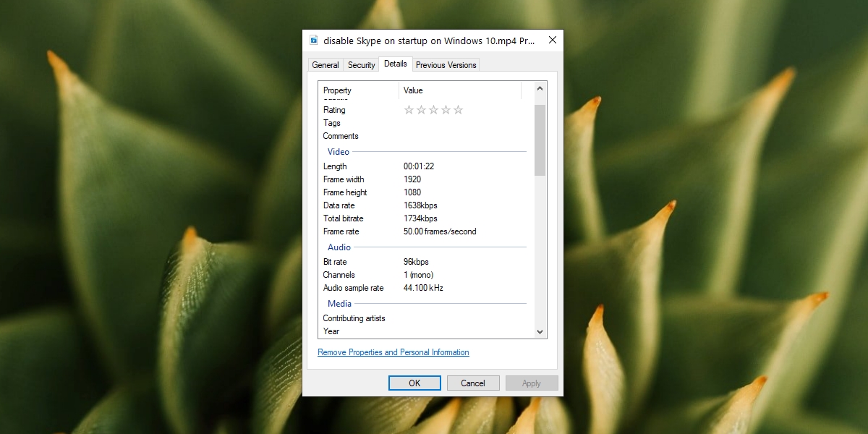The height and width of the screenshot is (434, 868).
Task: Select the first rating star
Action: pyautogui.click(x=409, y=109)
